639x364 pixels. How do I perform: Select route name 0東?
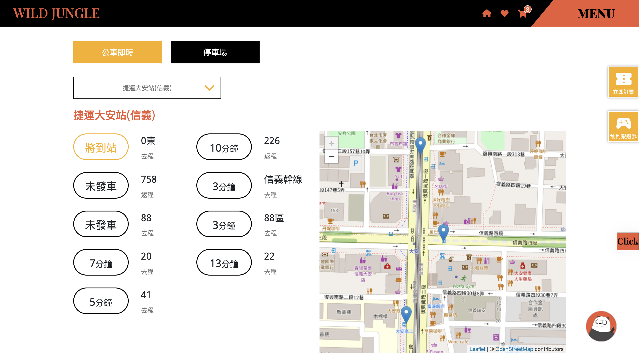(148, 141)
